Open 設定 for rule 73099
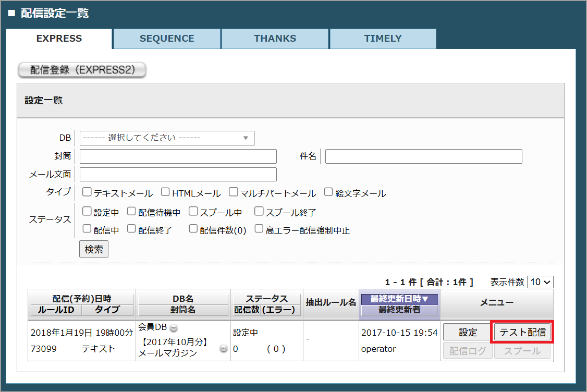587x392 pixels. coord(468,332)
